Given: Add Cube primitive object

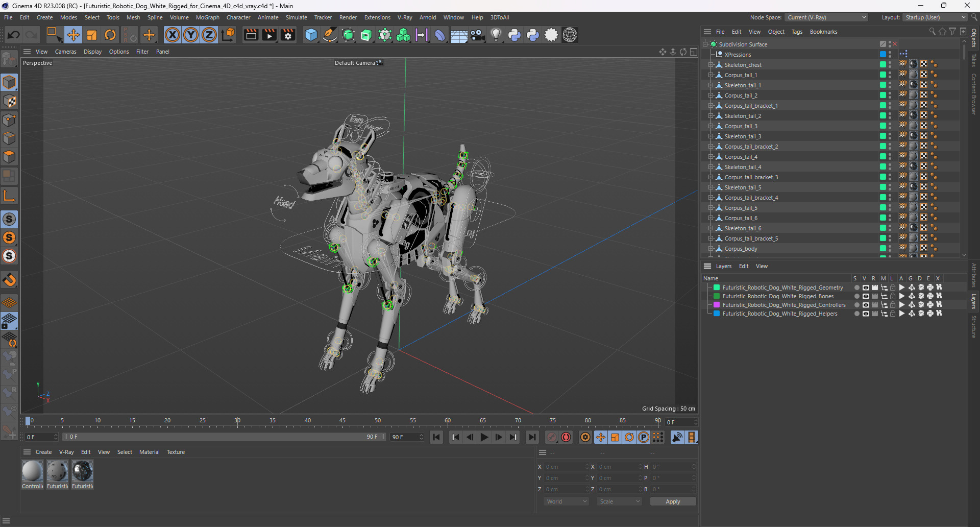Looking at the screenshot, I should [x=311, y=35].
